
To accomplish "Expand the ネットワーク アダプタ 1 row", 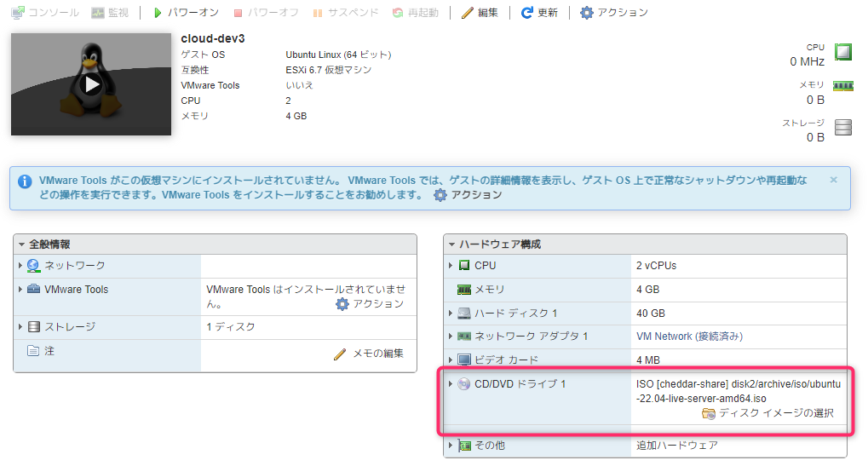I will click(x=451, y=337).
